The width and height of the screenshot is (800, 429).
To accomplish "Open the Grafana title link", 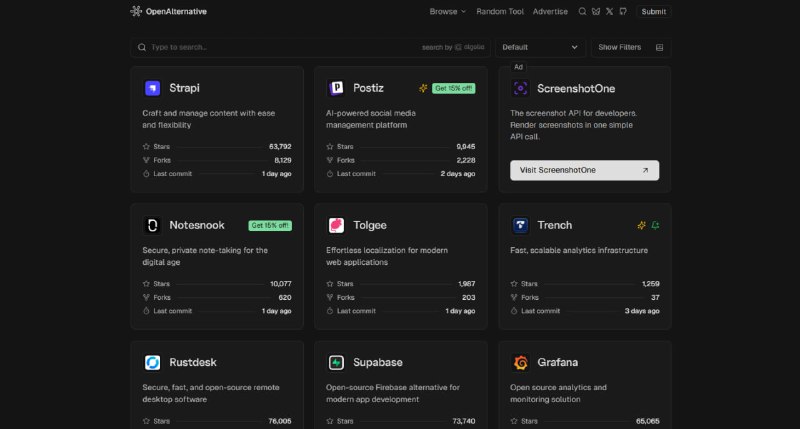I will 558,362.
